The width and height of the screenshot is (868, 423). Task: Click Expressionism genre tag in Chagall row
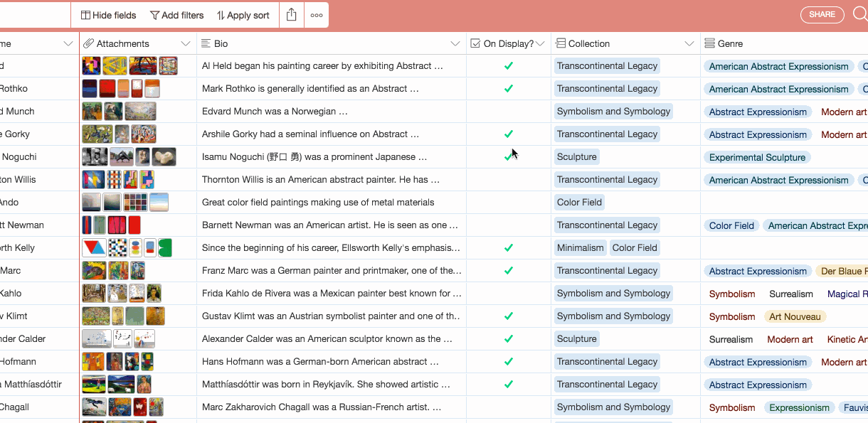(x=799, y=408)
